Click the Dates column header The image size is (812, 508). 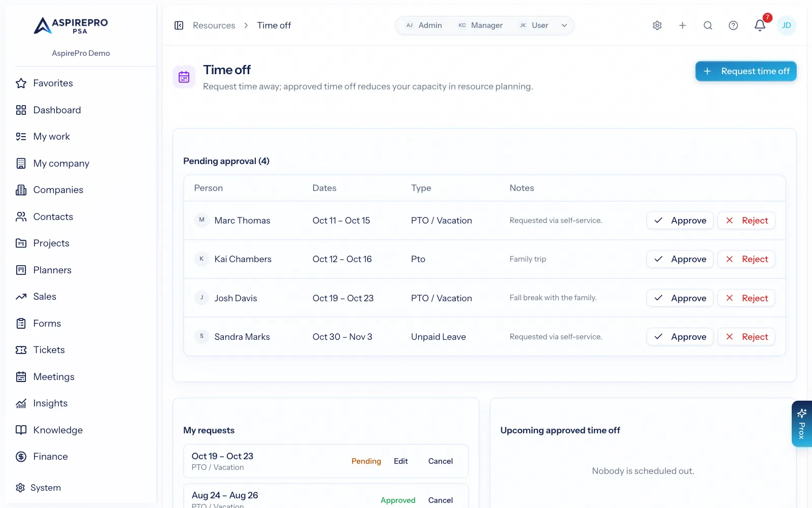[x=324, y=188]
